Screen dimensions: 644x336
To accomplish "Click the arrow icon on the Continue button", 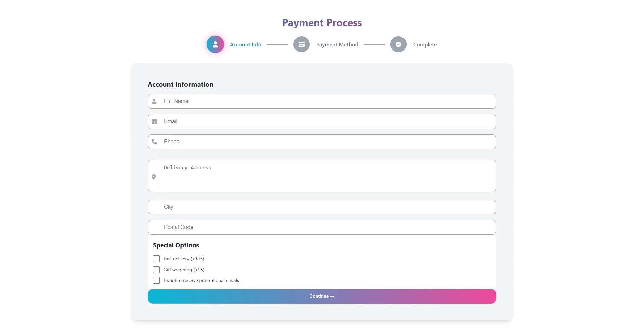I will (x=332, y=296).
